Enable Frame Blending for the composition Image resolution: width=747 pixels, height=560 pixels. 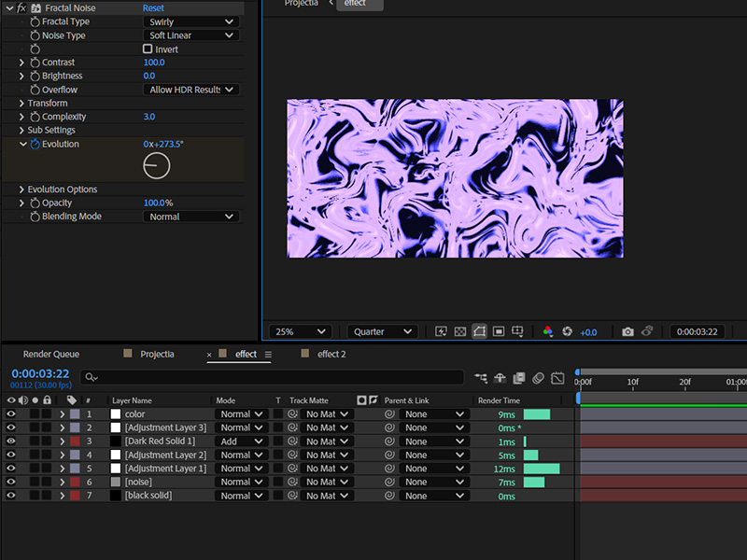[520, 378]
